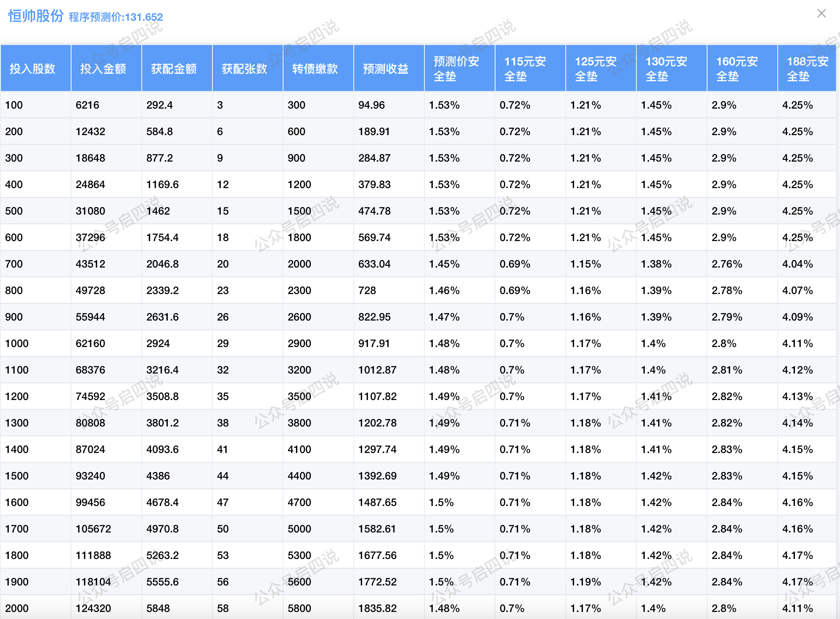Image resolution: width=840 pixels, height=619 pixels.
Task: Click the 程序预测价:131.652 label
Action: click(x=116, y=17)
